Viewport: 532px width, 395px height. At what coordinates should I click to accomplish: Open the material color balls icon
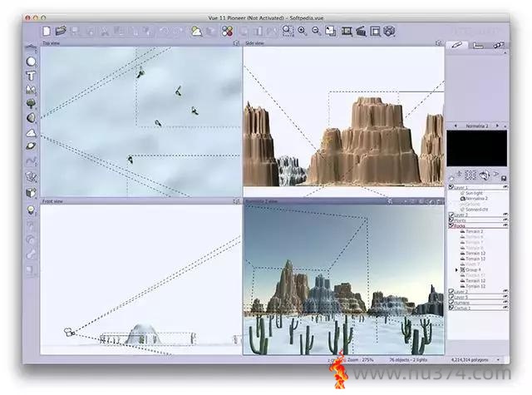227,32
